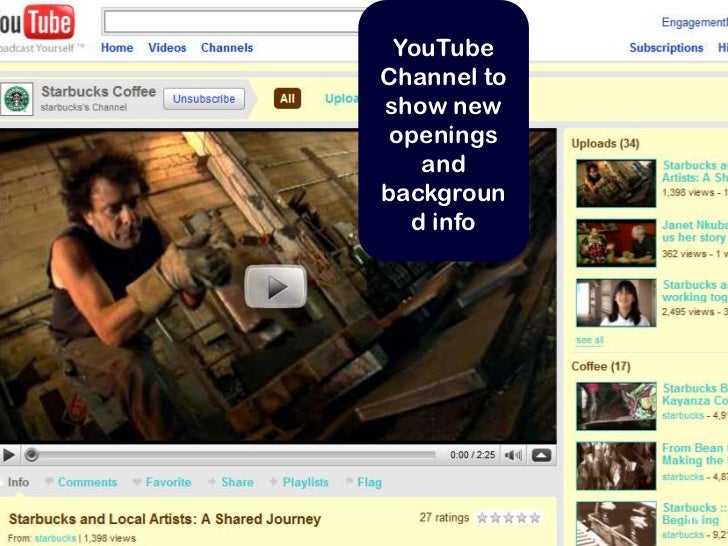Image resolution: width=728 pixels, height=546 pixels.
Task: Focus the YouTube search field
Action: click(231, 22)
